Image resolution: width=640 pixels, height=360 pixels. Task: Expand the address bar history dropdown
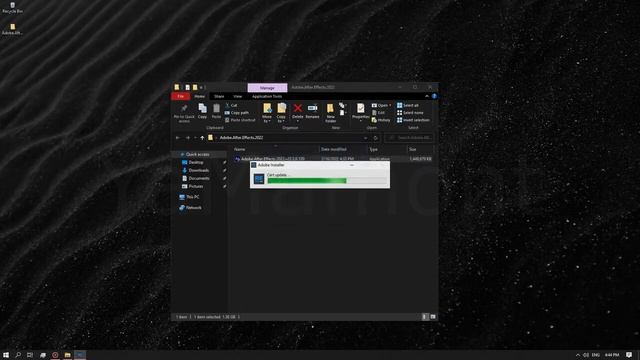coord(365,138)
